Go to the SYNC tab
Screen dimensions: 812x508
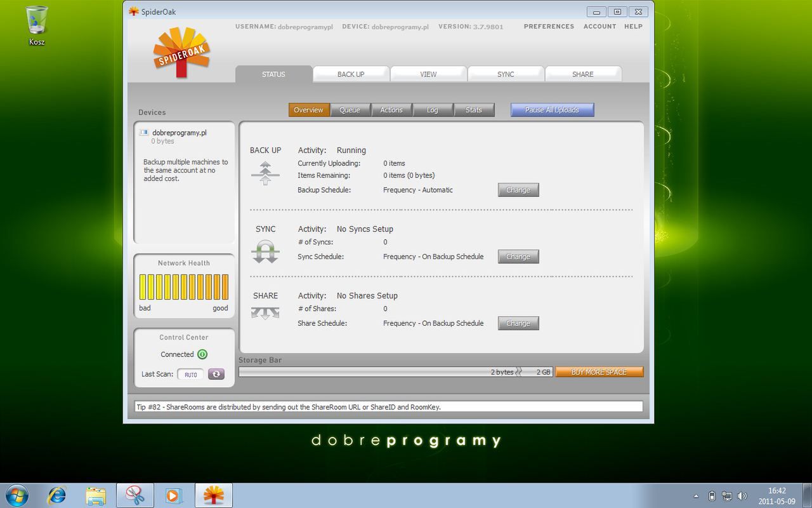pos(506,74)
